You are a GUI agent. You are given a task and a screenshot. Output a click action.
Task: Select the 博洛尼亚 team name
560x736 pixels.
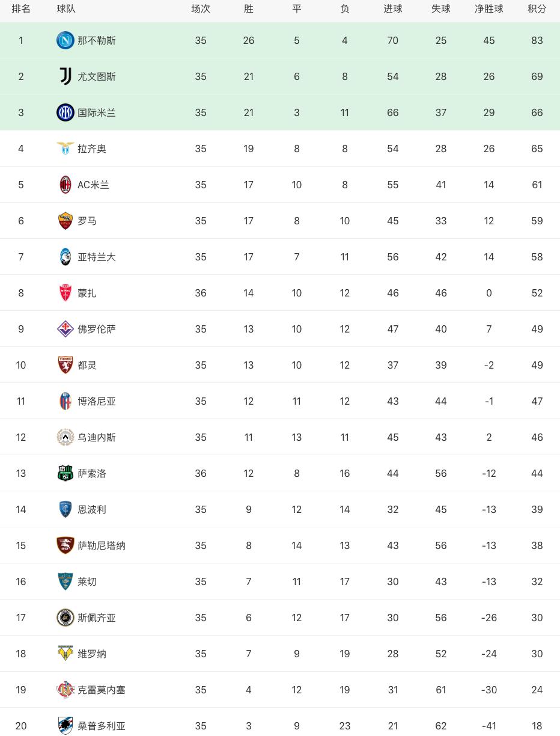coord(97,401)
